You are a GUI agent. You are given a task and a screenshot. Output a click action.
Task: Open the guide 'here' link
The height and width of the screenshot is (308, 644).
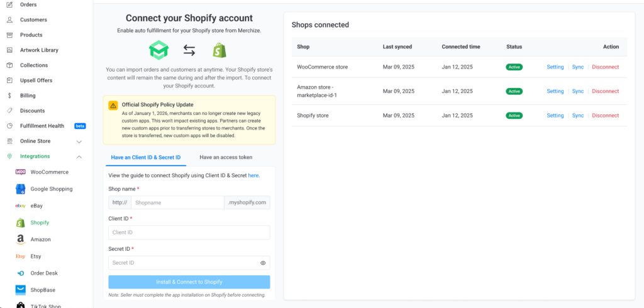pyautogui.click(x=253, y=175)
